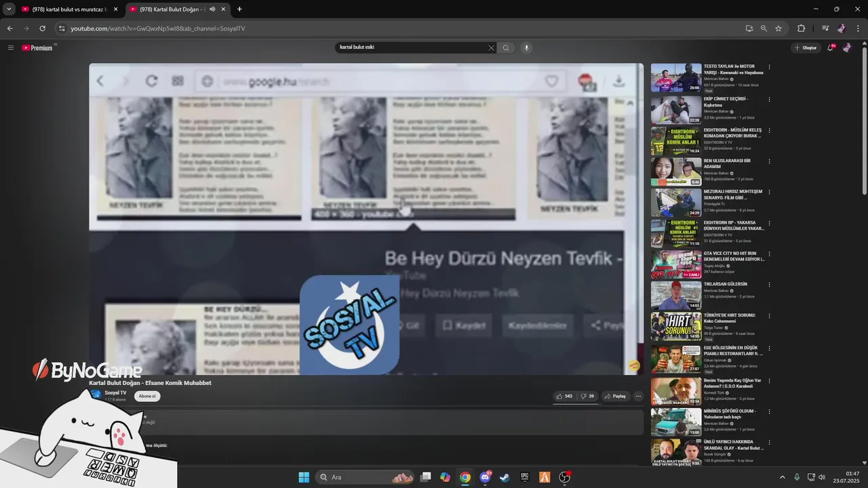
Task: Open YouTube notifications bell
Action: [830, 47]
